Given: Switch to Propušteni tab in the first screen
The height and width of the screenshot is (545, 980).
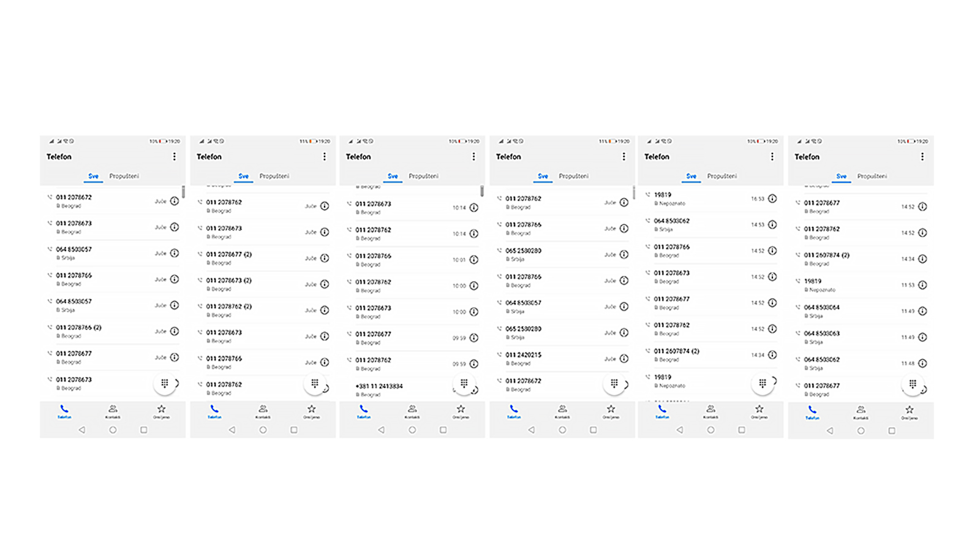Looking at the screenshot, I should [124, 176].
